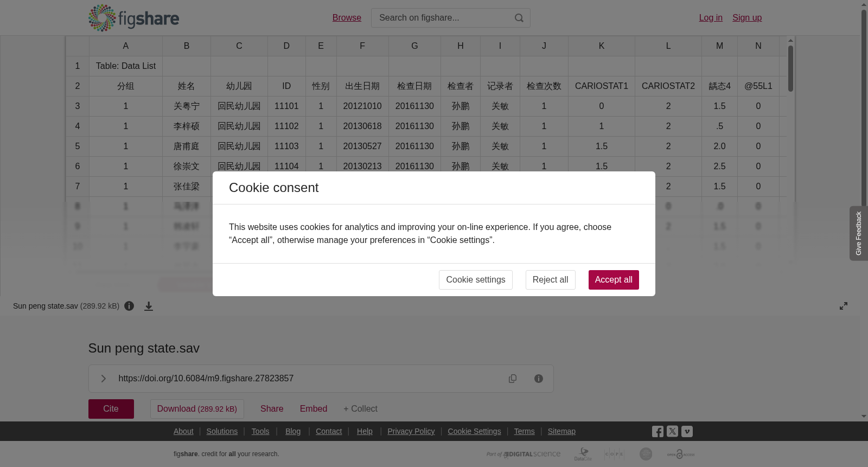Image resolution: width=868 pixels, height=467 pixels.
Task: Click the DataCite logo
Action: (583, 454)
